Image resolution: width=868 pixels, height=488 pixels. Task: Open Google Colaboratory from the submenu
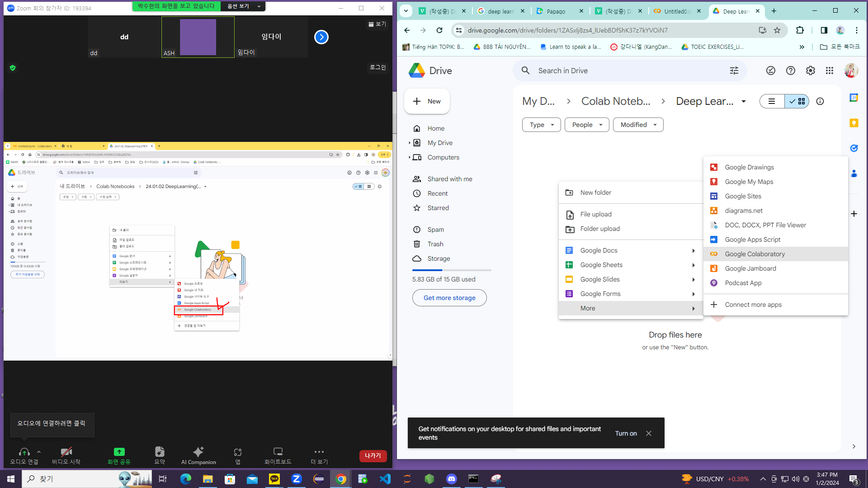click(755, 254)
